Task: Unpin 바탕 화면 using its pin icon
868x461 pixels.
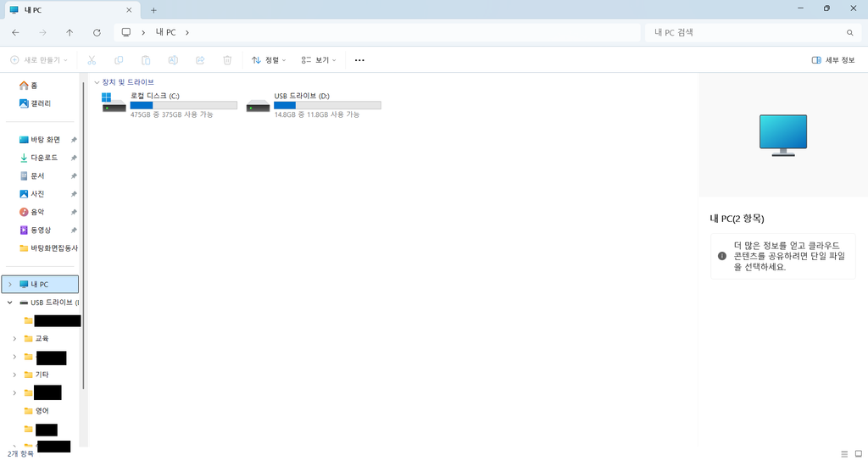Action: pyautogui.click(x=74, y=140)
